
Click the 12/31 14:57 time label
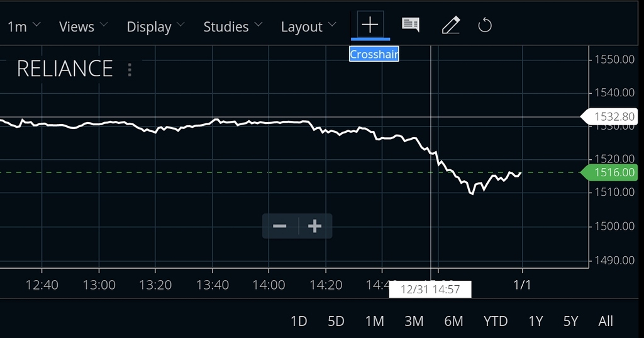430,290
